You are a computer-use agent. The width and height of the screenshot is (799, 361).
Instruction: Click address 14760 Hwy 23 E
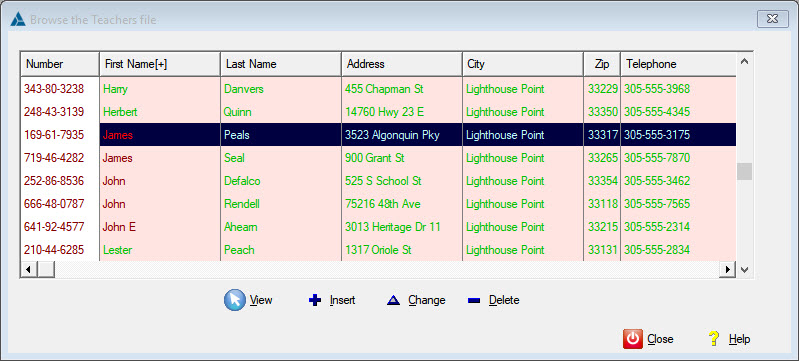coord(385,112)
